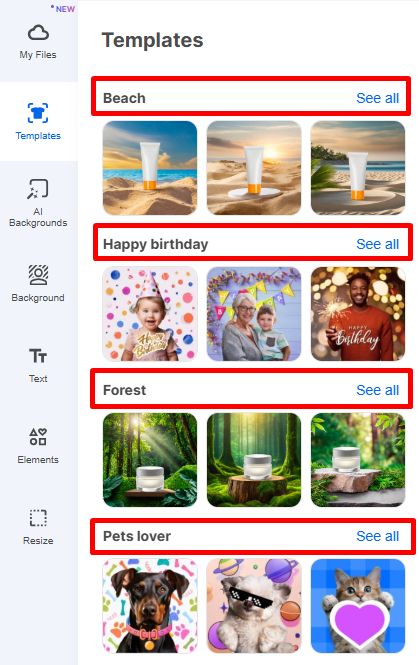This screenshot has width=419, height=665.
Task: See all Pets lover templates
Action: (377, 536)
